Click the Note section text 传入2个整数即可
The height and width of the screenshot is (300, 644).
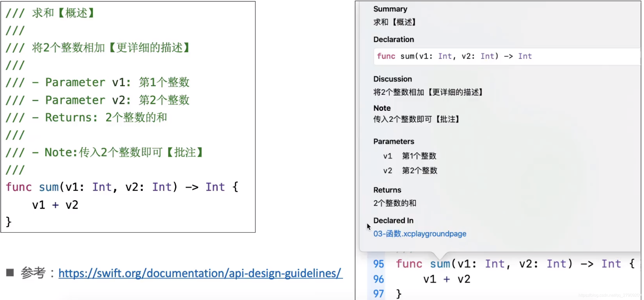pos(416,119)
